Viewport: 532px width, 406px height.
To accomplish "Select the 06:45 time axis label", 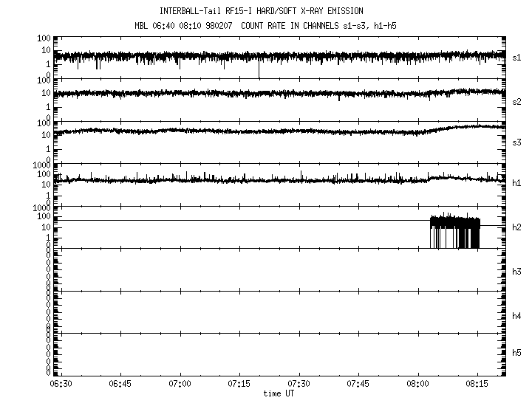I will pyautogui.click(x=120, y=385).
